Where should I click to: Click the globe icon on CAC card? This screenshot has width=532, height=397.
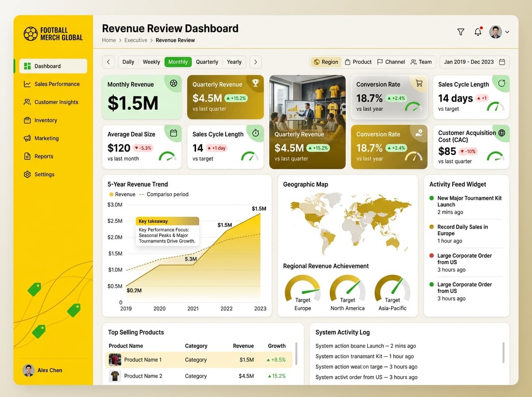(x=501, y=132)
